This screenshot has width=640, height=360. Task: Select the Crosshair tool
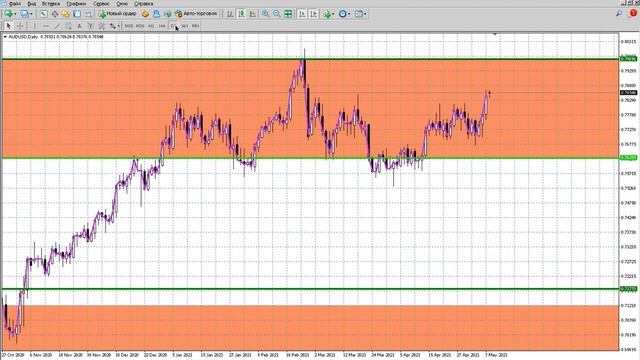click(x=20, y=26)
